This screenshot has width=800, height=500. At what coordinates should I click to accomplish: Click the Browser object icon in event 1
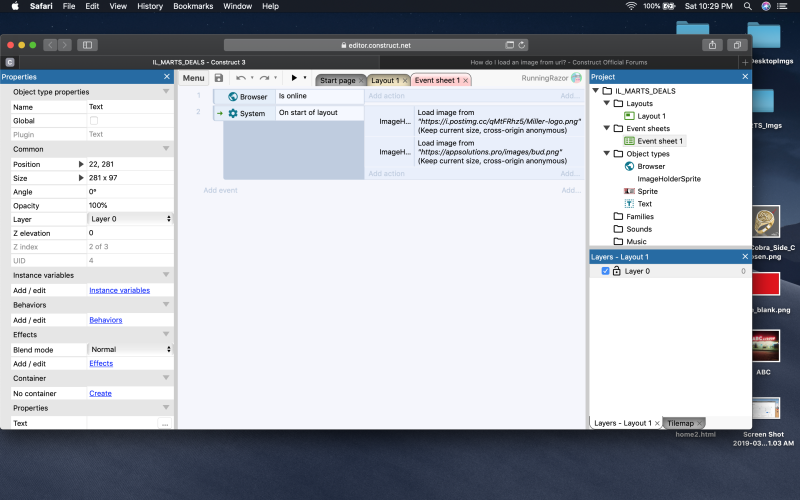[233, 96]
